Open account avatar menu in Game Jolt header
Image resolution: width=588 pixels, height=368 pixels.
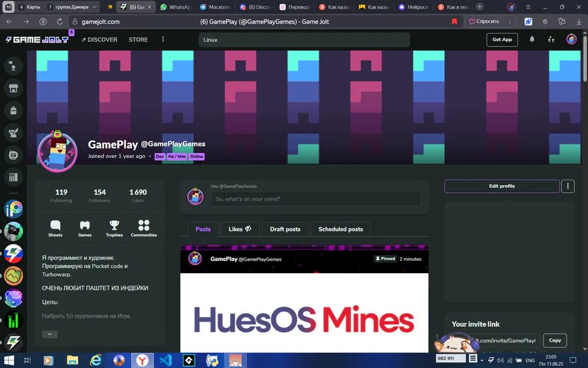(x=571, y=39)
